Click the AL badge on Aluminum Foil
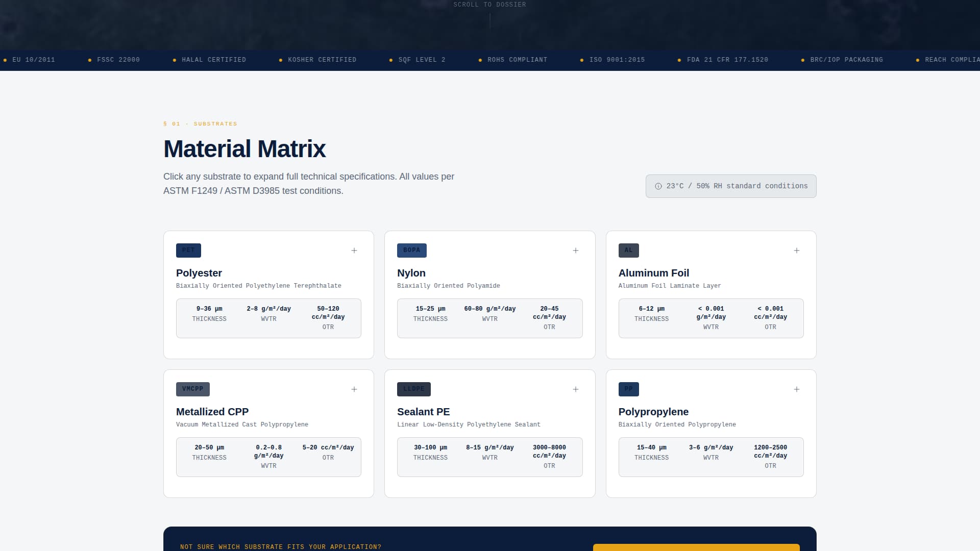The width and height of the screenshot is (980, 551). click(x=628, y=251)
